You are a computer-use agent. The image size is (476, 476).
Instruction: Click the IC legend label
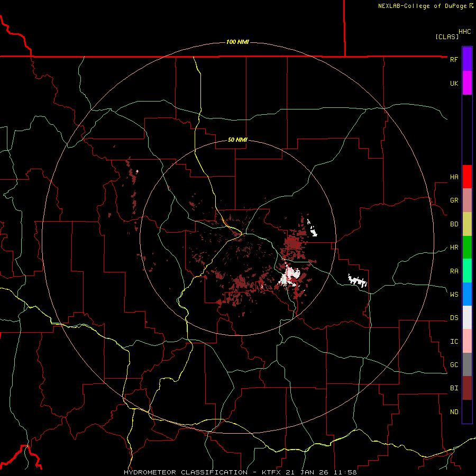click(x=454, y=342)
